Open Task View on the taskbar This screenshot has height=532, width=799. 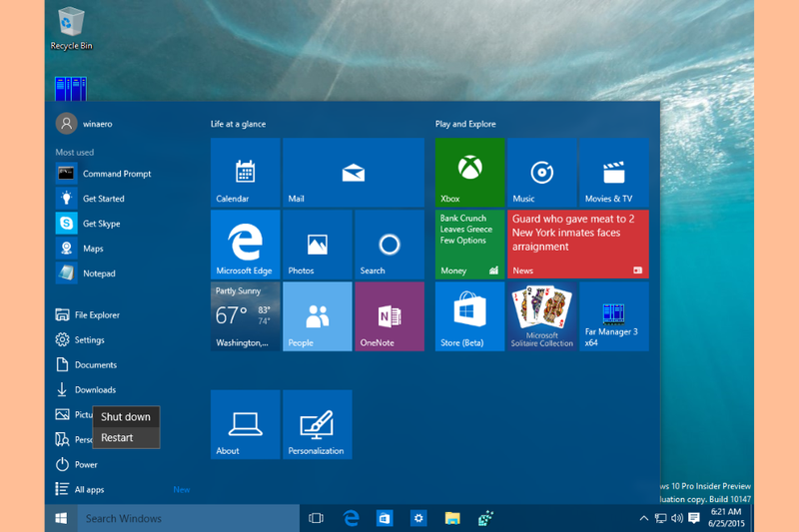pos(316,518)
